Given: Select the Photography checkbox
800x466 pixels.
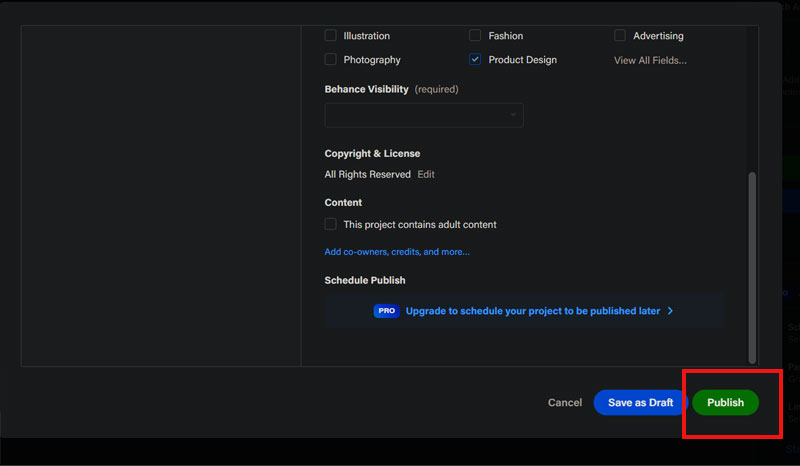Looking at the screenshot, I should pos(331,60).
